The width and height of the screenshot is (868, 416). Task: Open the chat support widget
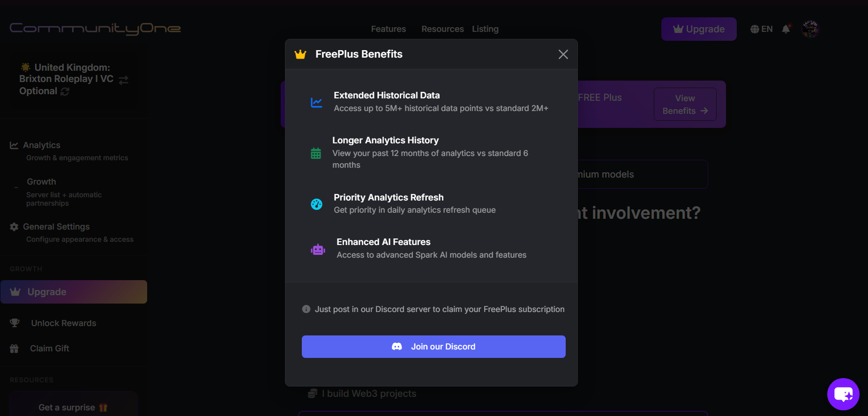pos(843,394)
